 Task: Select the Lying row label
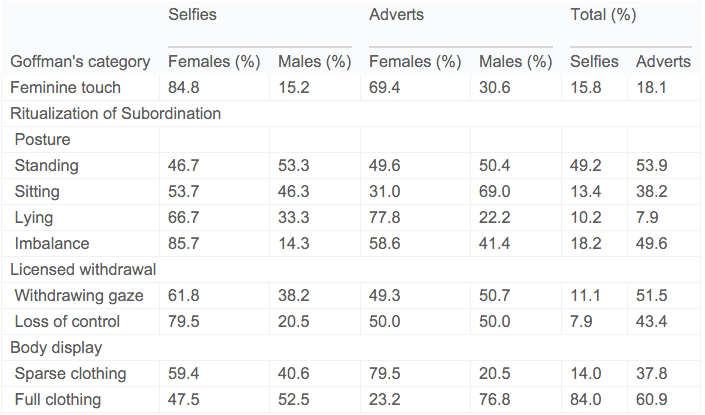pos(35,218)
